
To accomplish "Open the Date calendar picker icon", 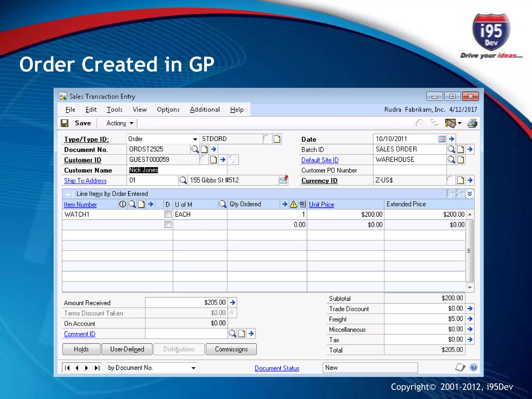I will point(442,139).
